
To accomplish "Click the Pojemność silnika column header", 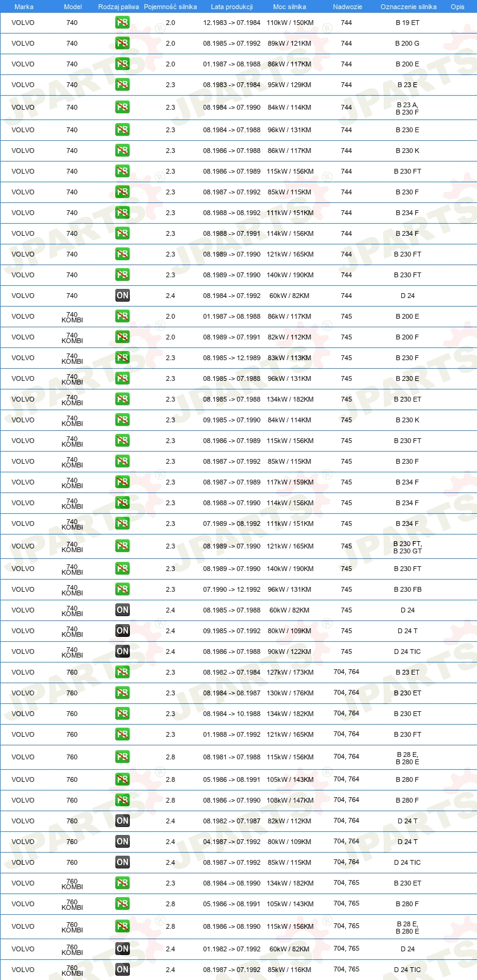I will pos(170,7).
